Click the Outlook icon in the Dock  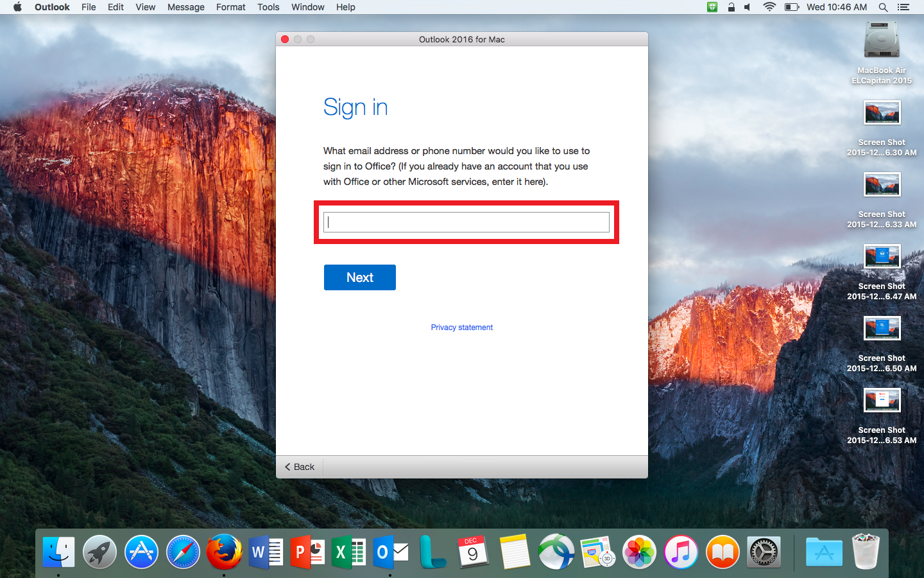(x=390, y=552)
